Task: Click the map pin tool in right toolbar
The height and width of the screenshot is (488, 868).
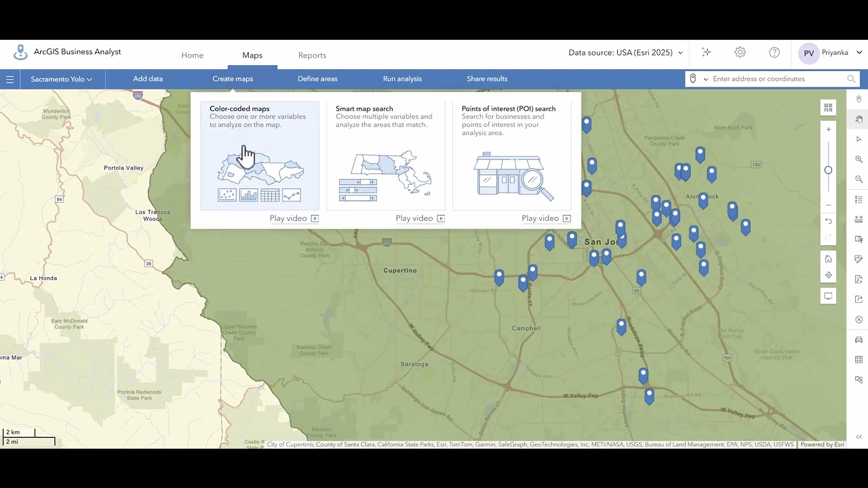Action: coord(859,100)
